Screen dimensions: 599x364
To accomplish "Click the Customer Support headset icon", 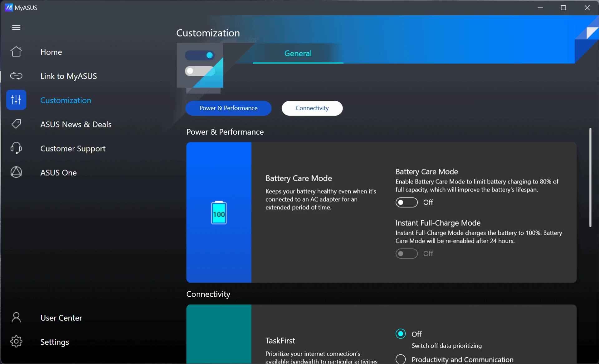I will (16, 148).
